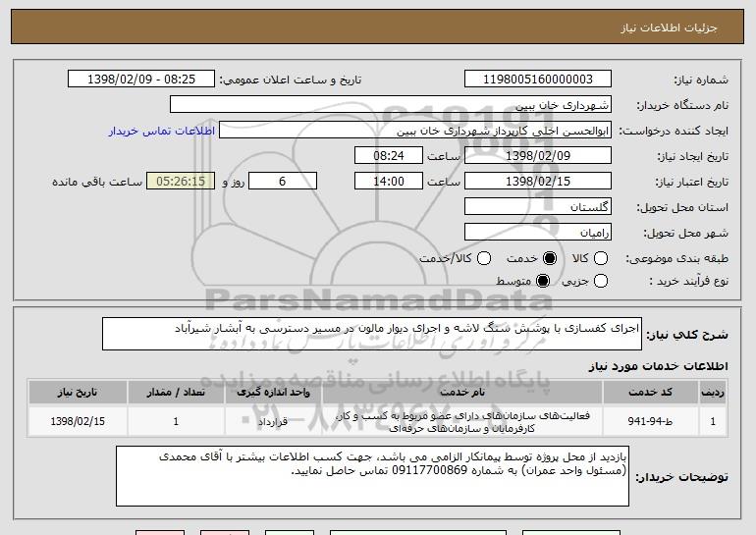The width and height of the screenshot is (756, 535).
Task: Click the creation time field 08:24
Action: point(389,156)
